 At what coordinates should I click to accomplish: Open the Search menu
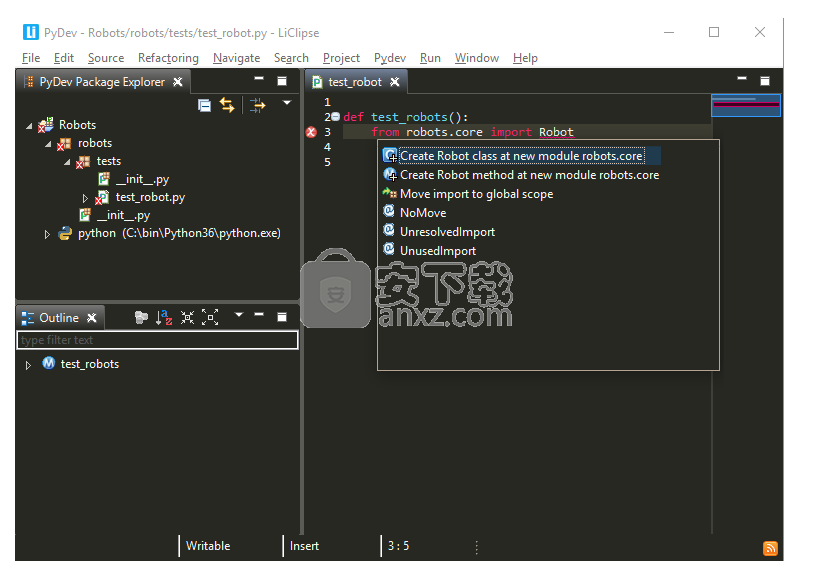(x=291, y=58)
